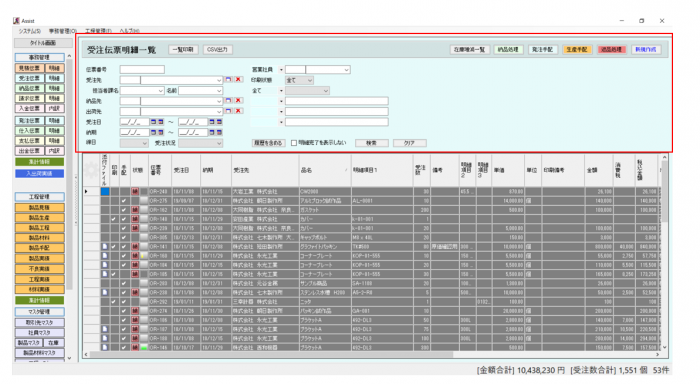Click the gear icon at grid corner
The image size is (700, 384).
[92, 170]
